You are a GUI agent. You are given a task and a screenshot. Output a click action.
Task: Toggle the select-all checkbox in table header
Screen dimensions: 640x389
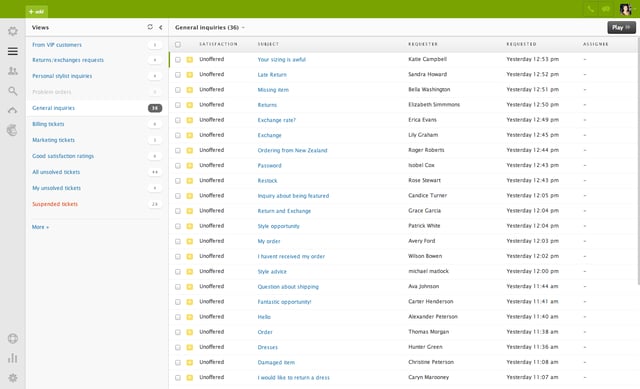(178, 44)
